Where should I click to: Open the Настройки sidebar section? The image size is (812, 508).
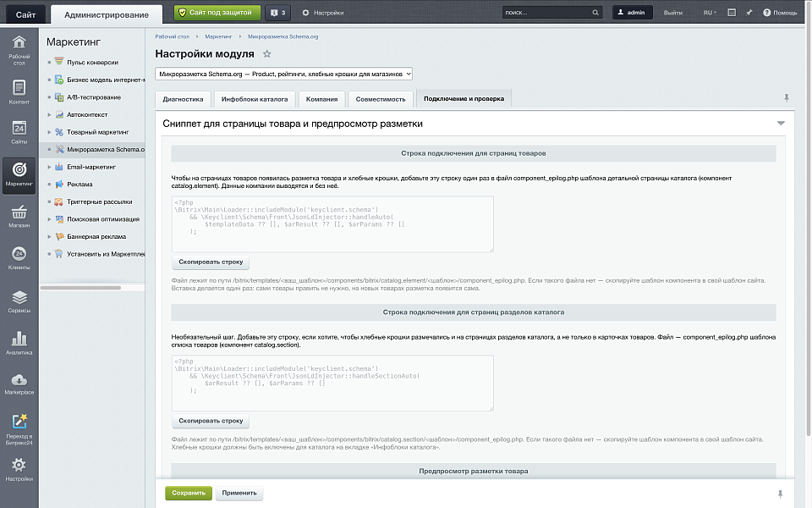19,470
